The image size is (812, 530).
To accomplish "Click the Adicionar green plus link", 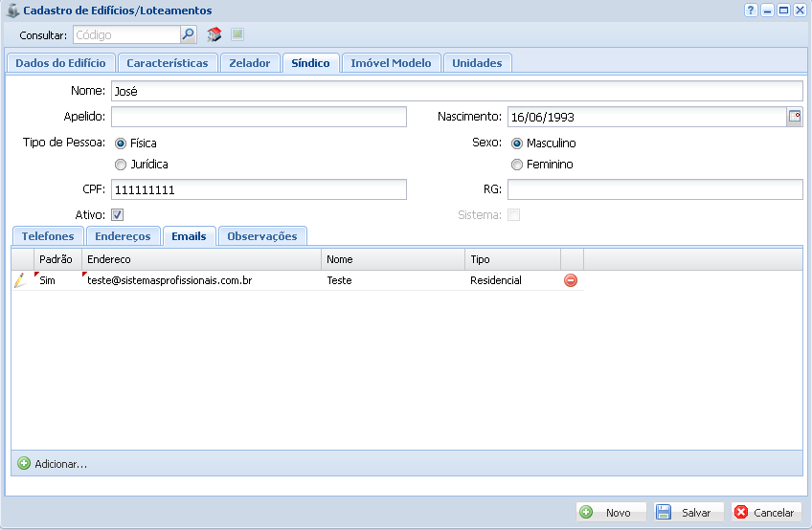I will 53,464.
